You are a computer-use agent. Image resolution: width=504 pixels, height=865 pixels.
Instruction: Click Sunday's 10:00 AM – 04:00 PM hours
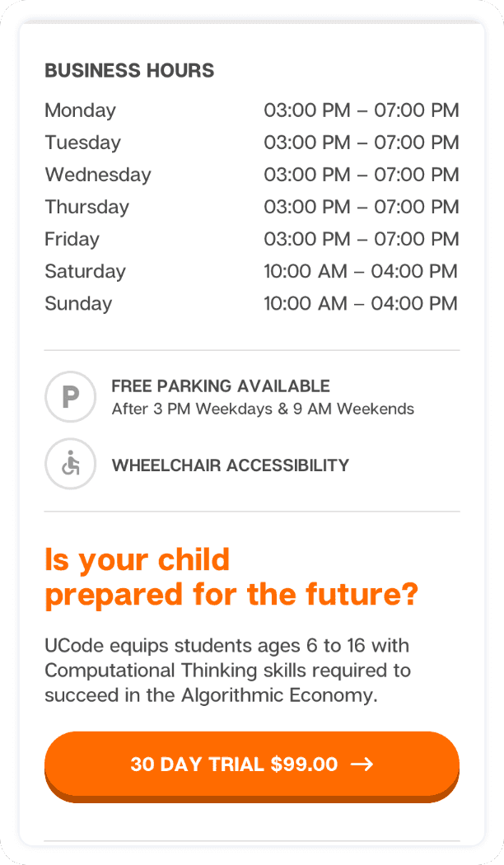tap(360, 303)
